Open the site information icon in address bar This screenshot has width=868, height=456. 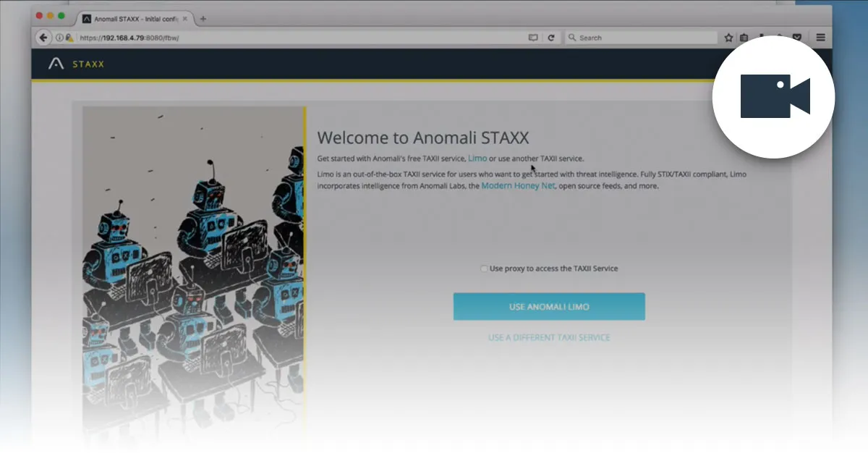click(x=60, y=38)
